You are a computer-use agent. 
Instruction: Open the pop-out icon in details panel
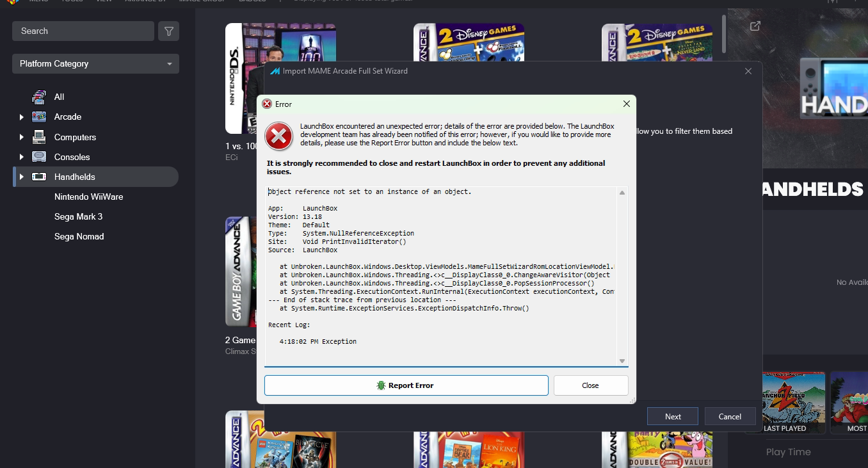pos(755,26)
